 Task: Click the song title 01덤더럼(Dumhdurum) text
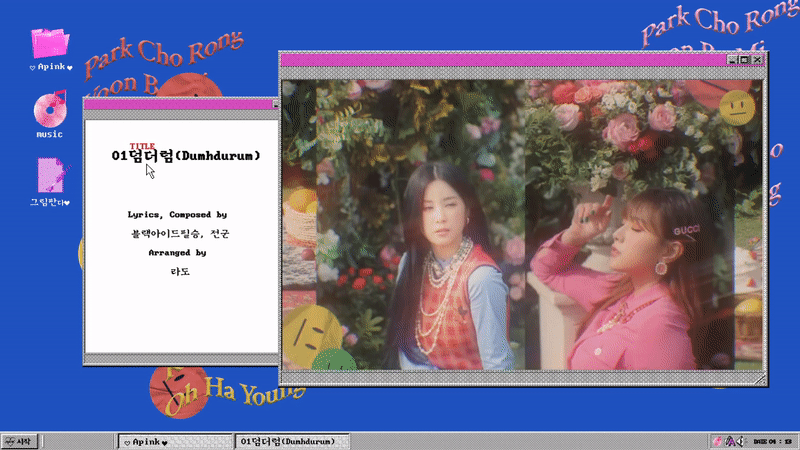click(186, 156)
